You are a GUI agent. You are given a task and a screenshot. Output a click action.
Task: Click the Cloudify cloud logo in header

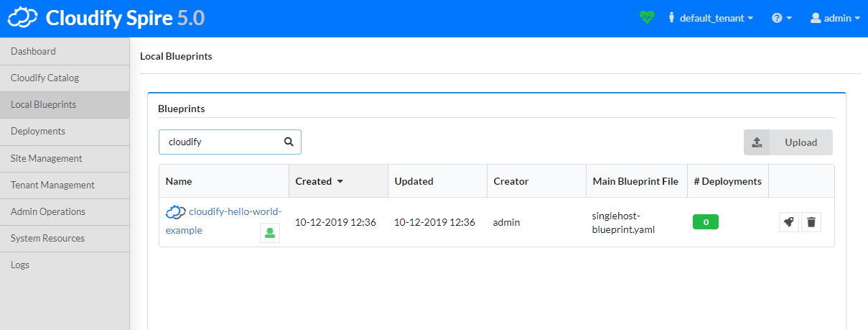(x=23, y=18)
